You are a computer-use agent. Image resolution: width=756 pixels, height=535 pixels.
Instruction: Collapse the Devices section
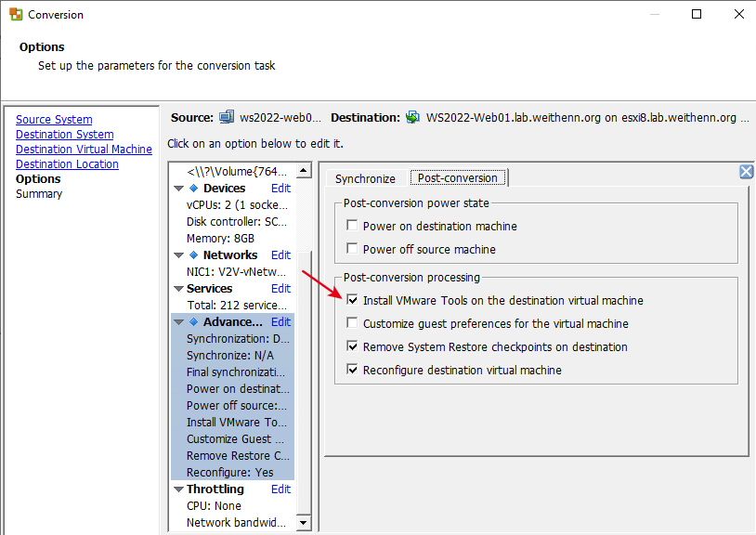click(x=179, y=189)
